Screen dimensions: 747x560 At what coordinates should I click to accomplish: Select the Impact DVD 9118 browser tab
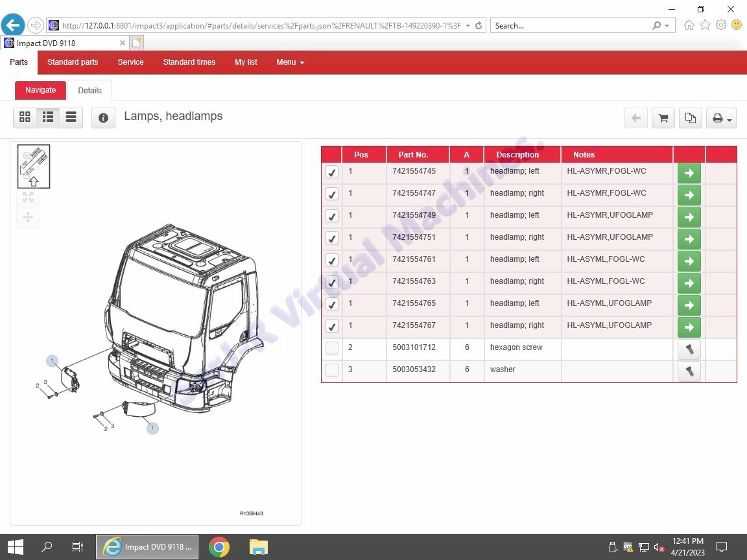pos(65,43)
